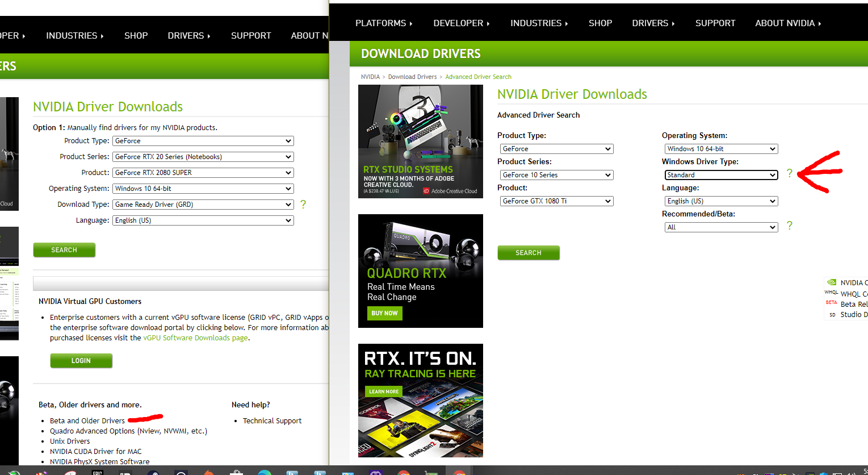Click LEARN MORE on RTX banner
The width and height of the screenshot is (868, 475).
pos(384,391)
